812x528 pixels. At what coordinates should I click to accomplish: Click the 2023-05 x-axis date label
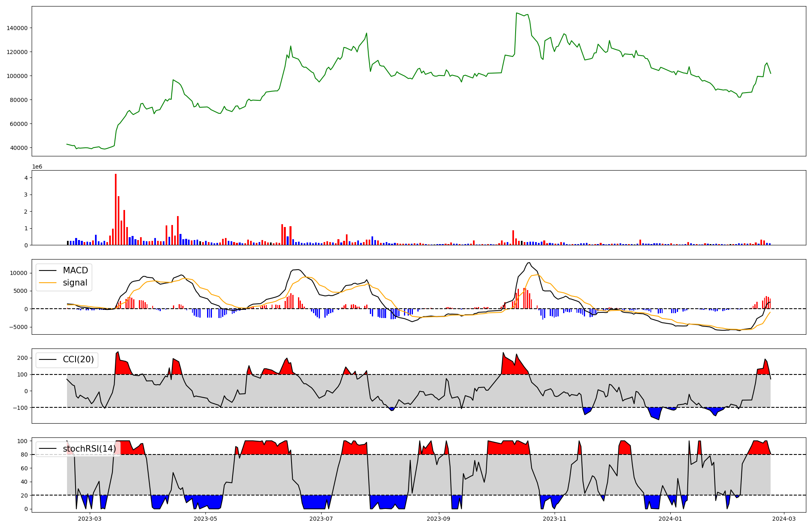pyautogui.click(x=205, y=519)
